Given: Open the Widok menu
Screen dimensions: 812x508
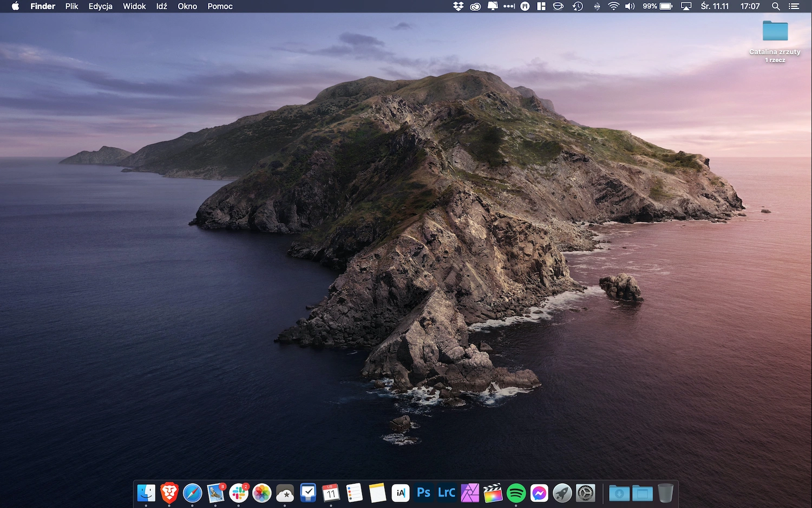Looking at the screenshot, I should point(134,6).
